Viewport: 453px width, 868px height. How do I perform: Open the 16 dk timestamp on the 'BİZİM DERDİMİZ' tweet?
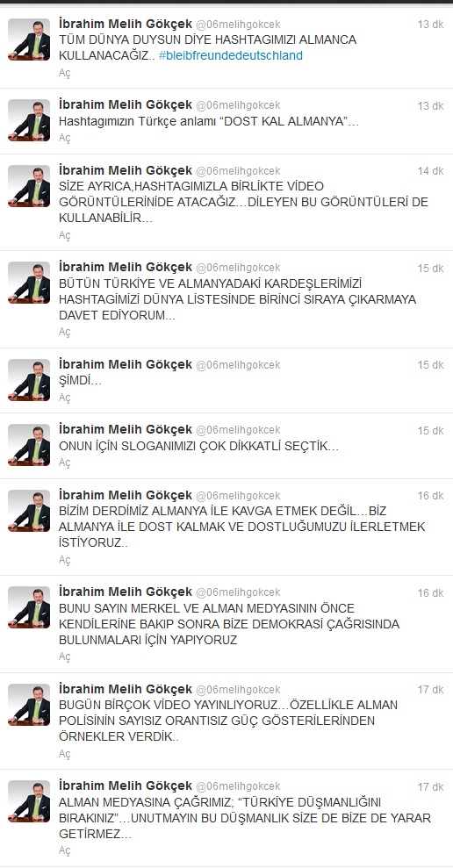click(430, 496)
